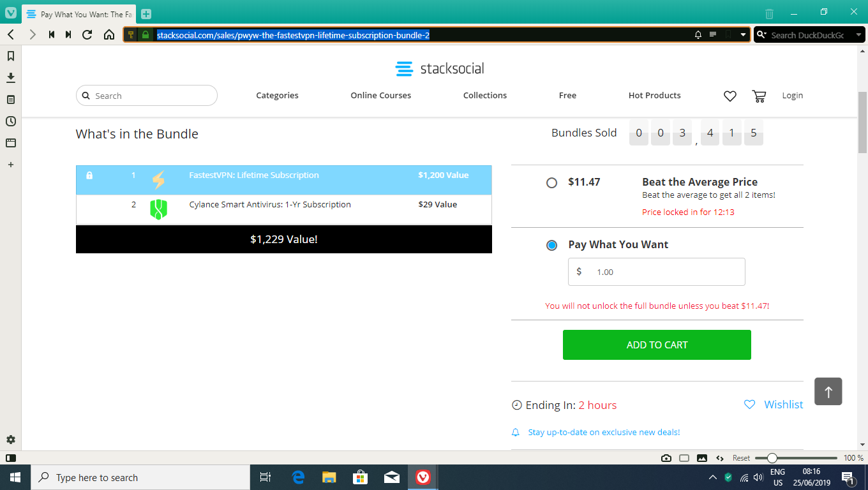Open a new tab
The width and height of the screenshot is (868, 490).
click(x=146, y=14)
